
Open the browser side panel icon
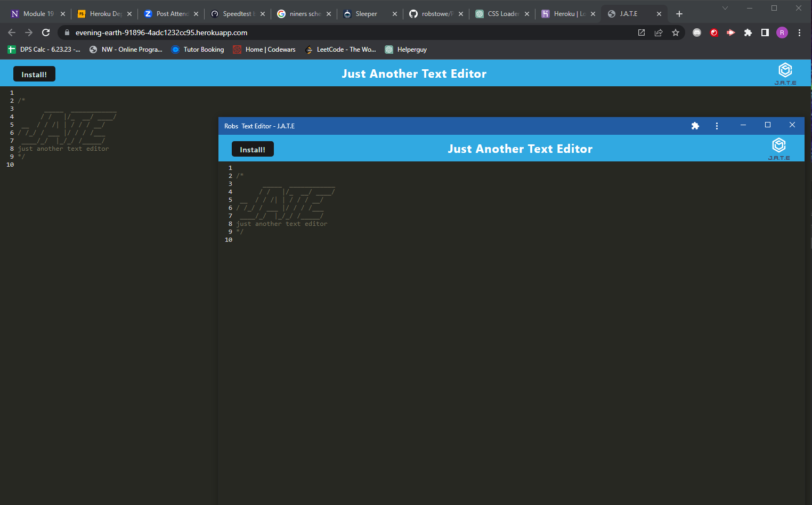765,32
